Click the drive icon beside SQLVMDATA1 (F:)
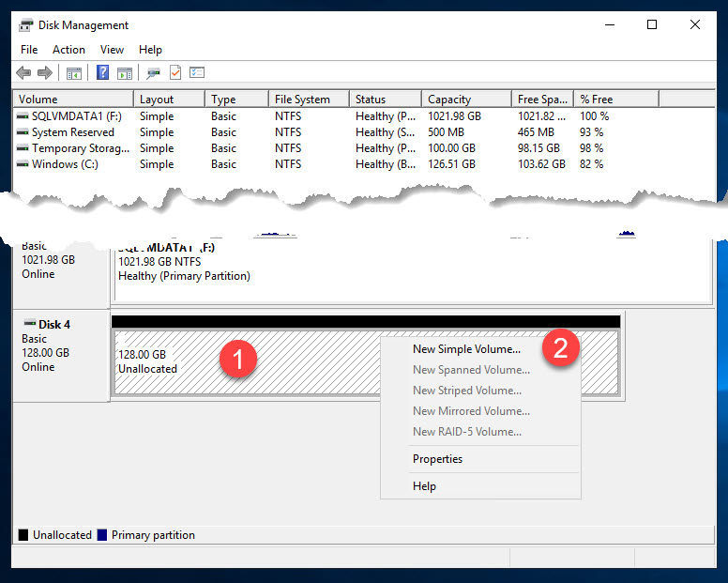The height and width of the screenshot is (583, 728). click(x=23, y=116)
